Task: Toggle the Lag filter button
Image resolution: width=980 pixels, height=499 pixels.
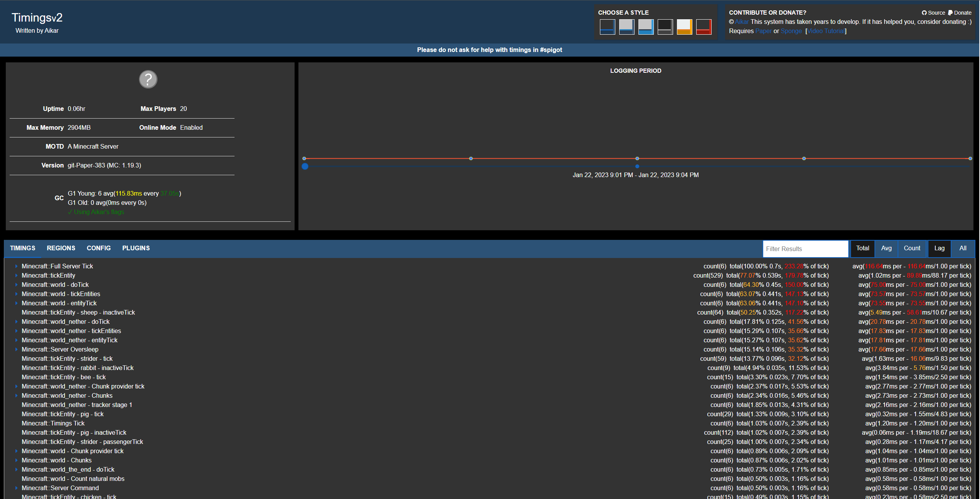Action: 939,248
